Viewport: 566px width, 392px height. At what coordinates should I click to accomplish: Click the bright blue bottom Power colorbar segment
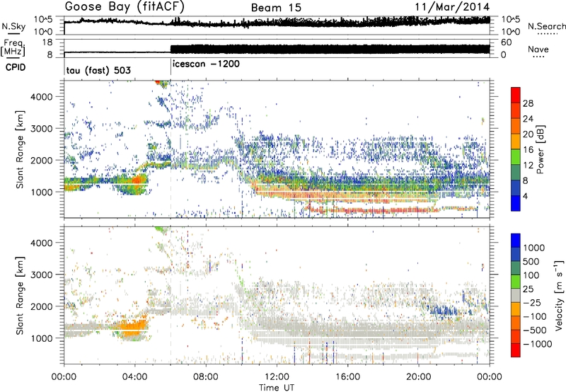pos(516,203)
